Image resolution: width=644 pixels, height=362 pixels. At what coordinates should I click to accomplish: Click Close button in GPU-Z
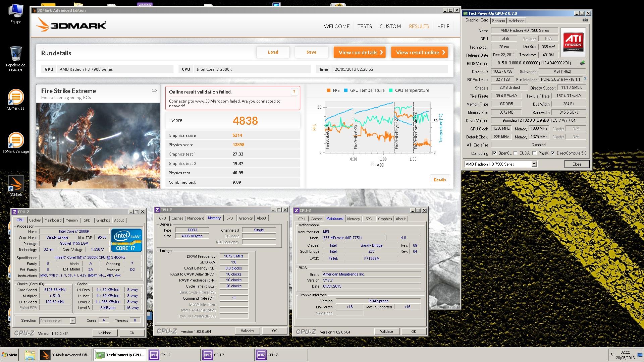click(577, 164)
